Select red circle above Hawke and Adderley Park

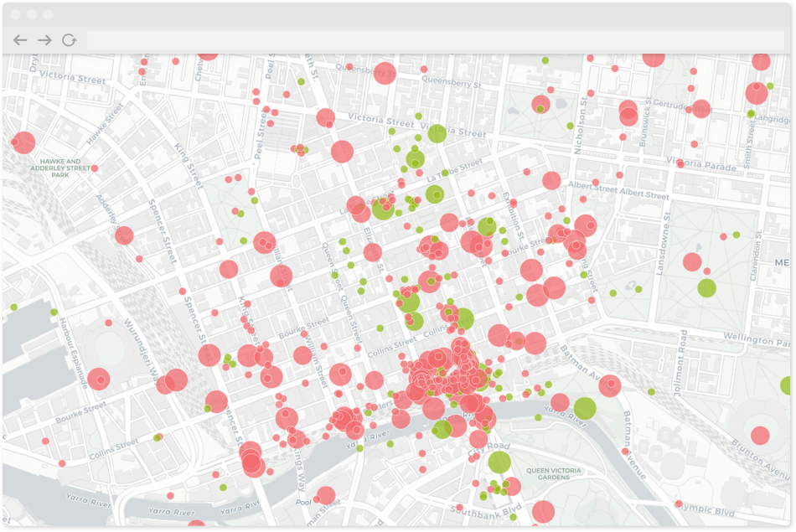click(x=24, y=142)
